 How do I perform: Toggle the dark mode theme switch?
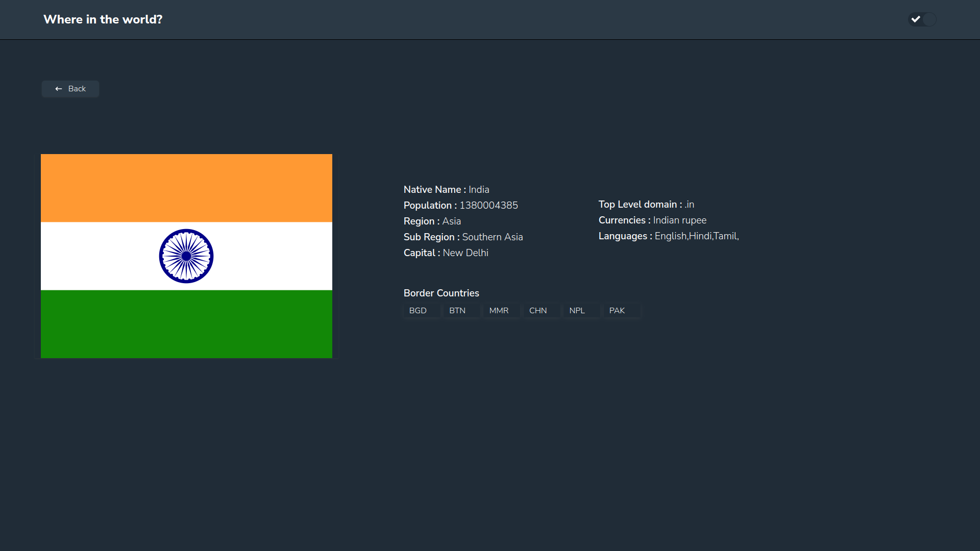click(x=922, y=19)
